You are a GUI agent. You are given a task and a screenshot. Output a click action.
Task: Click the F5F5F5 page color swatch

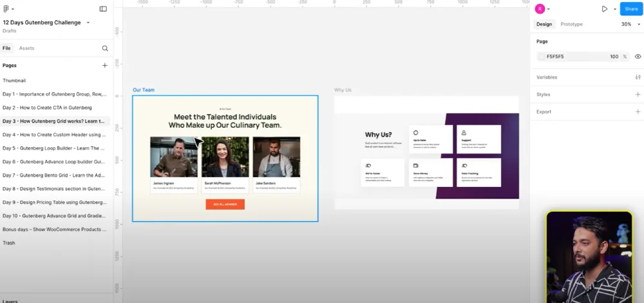pyautogui.click(x=542, y=57)
